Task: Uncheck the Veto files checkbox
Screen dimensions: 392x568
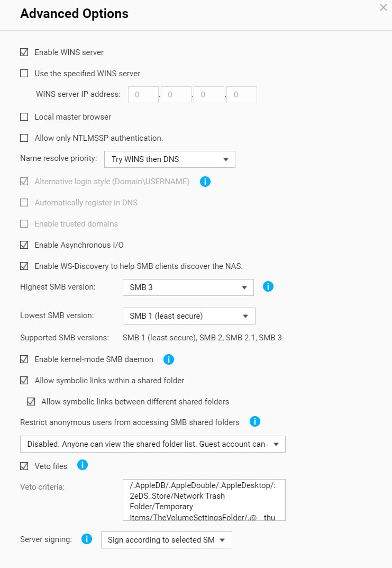Action: pos(24,466)
